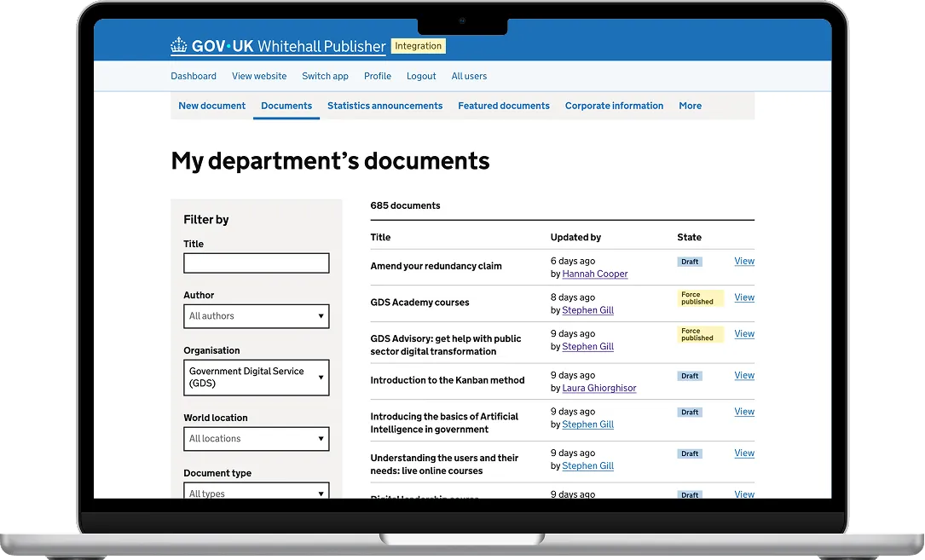Click the Updated by column header
The width and height of the screenshot is (925, 560).
point(575,237)
